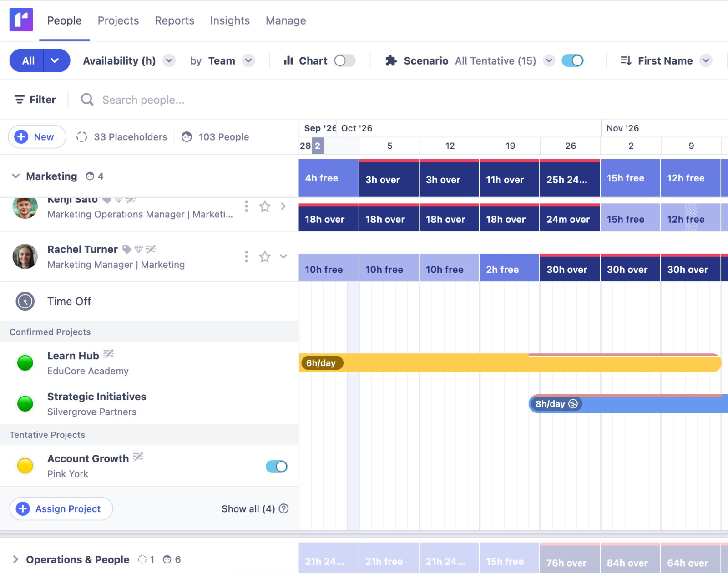Open the Filter icon
728x573 pixels.
click(x=20, y=100)
